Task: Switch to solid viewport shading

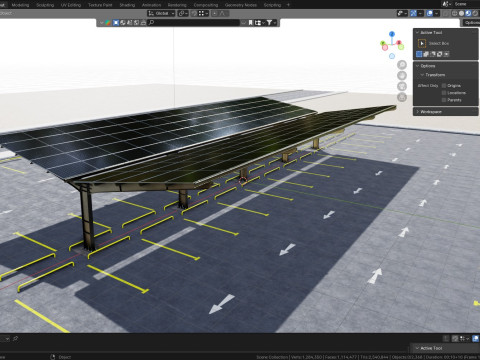Action: click(461, 13)
